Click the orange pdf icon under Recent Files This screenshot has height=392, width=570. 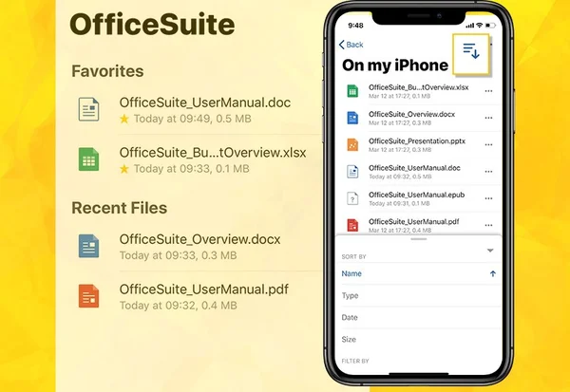pos(88,296)
